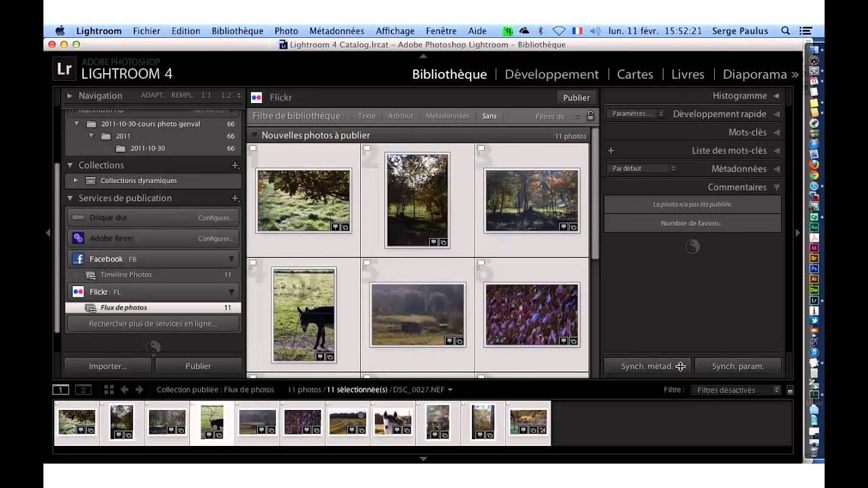Viewport: 868px width, 488px height.
Task: Collapse the Services de publication panel
Action: (x=70, y=199)
